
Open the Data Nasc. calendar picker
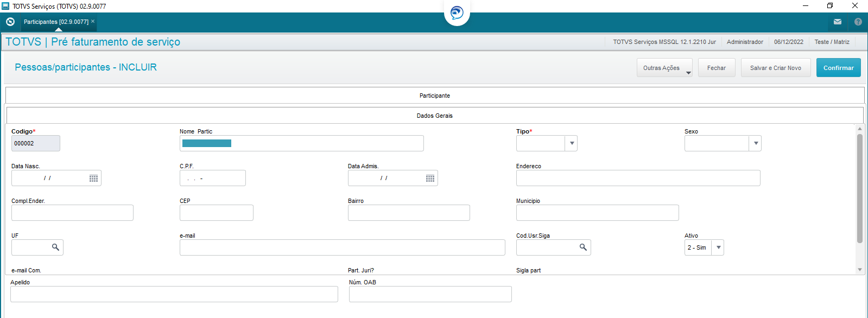click(94, 178)
